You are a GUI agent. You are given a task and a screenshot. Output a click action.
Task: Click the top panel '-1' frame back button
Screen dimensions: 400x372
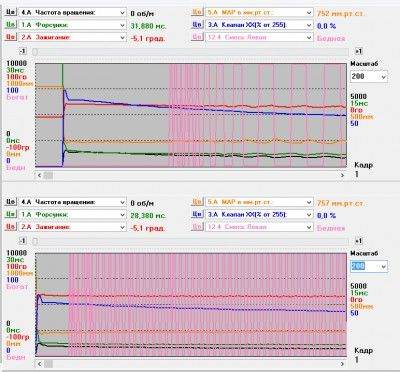click(x=22, y=51)
